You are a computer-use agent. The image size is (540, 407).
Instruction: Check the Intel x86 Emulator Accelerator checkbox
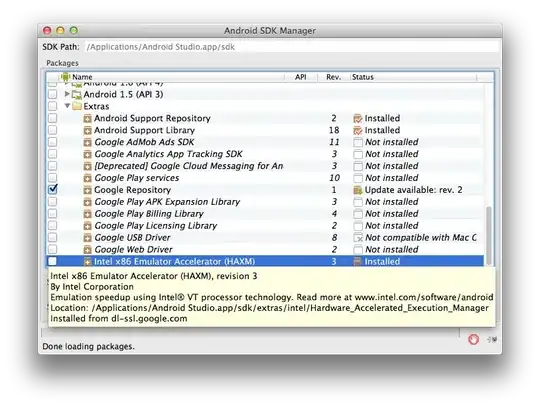tap(53, 261)
